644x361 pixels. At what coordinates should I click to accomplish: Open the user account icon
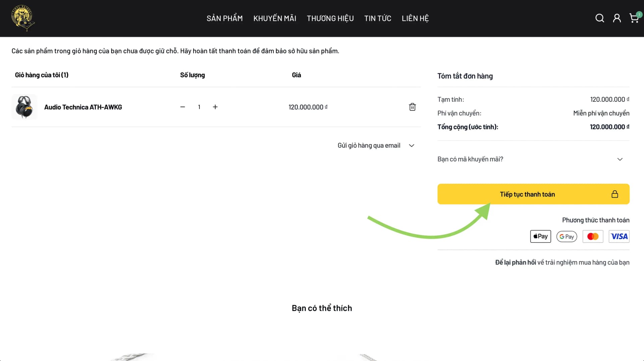pyautogui.click(x=617, y=18)
